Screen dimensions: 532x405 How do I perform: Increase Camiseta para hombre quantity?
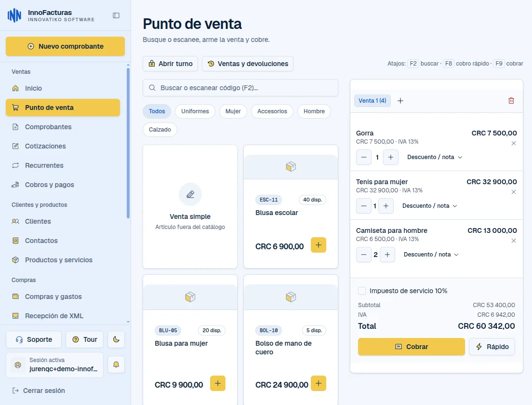[387, 255]
